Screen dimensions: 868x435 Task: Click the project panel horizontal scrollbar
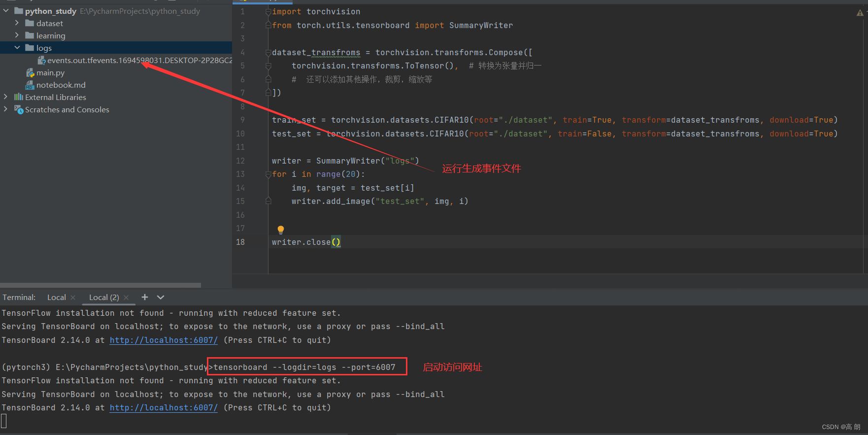(x=100, y=285)
